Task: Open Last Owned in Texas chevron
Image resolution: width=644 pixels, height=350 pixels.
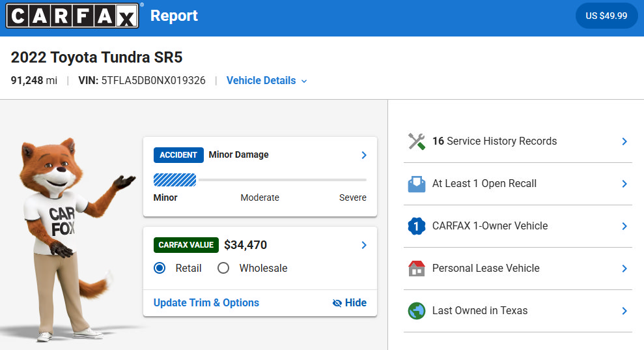Action: click(624, 311)
